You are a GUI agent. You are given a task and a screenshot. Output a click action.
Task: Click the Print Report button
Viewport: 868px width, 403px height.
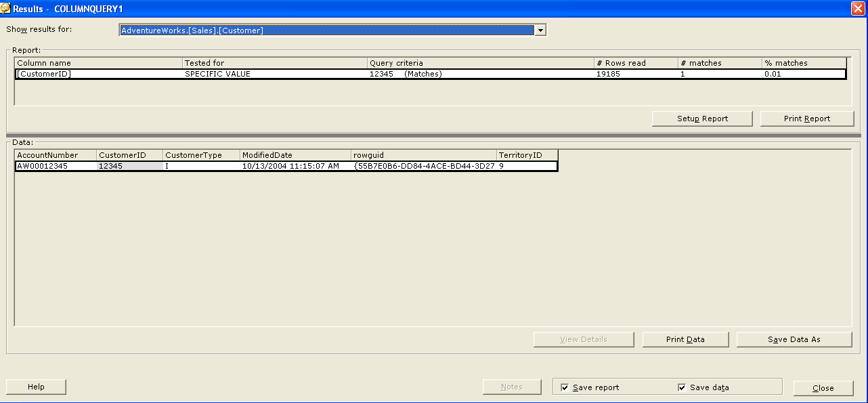806,119
